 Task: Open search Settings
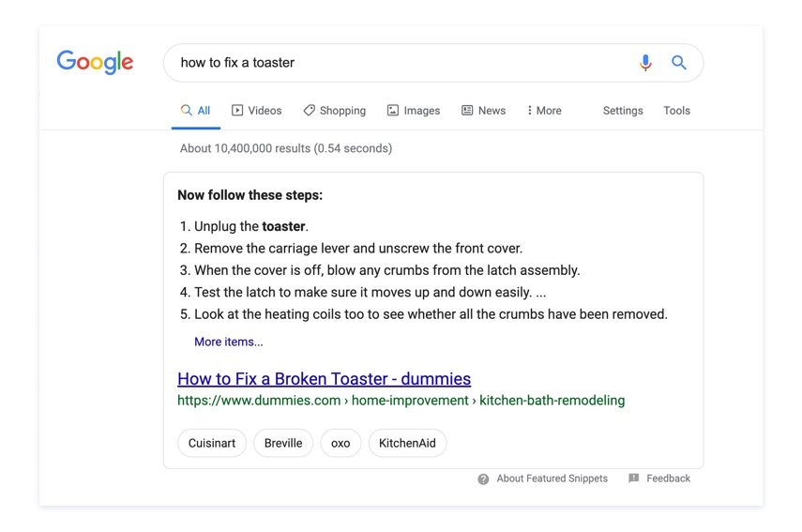pyautogui.click(x=623, y=111)
